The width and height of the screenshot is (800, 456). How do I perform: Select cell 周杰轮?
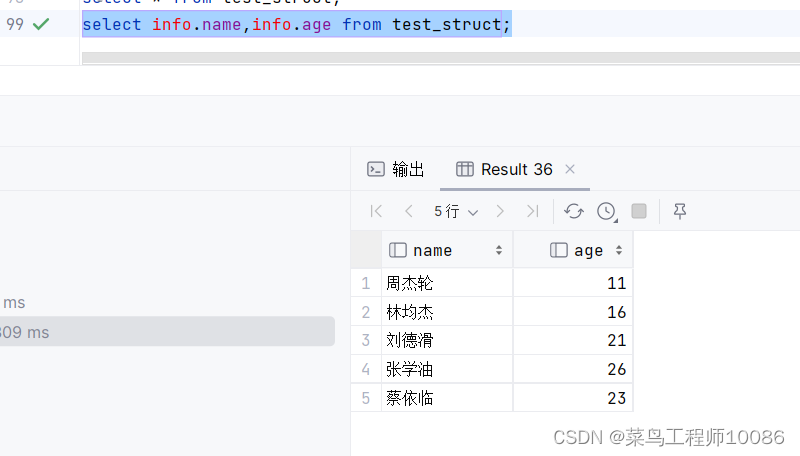[447, 283]
